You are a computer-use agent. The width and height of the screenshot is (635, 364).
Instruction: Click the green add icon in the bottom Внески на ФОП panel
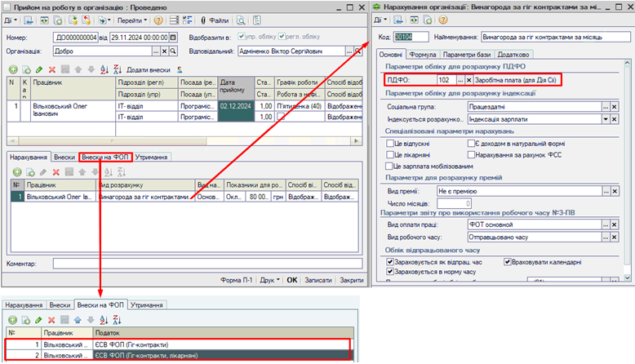pyautogui.click(x=11, y=319)
